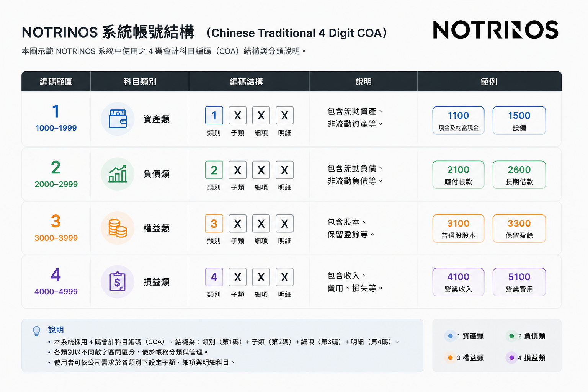The image size is (588, 392).
Task: Select the green dot for 2 負債類 legend
Action: pyautogui.click(x=511, y=336)
